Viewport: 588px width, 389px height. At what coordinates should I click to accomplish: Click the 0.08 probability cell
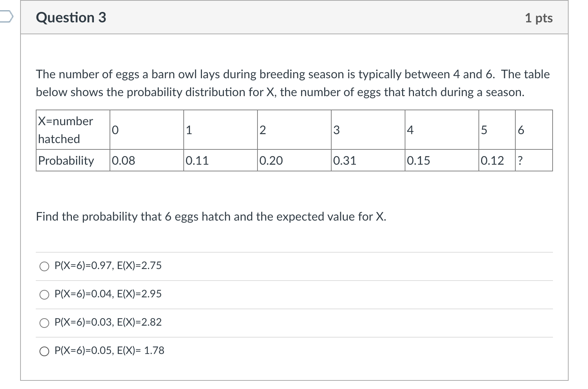point(146,161)
